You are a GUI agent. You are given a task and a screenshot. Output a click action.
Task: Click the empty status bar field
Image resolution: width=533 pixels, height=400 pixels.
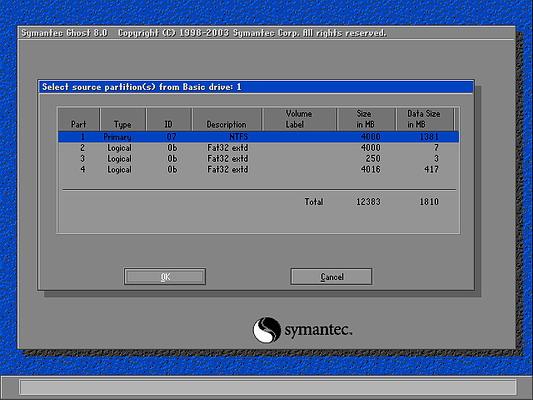[268, 387]
